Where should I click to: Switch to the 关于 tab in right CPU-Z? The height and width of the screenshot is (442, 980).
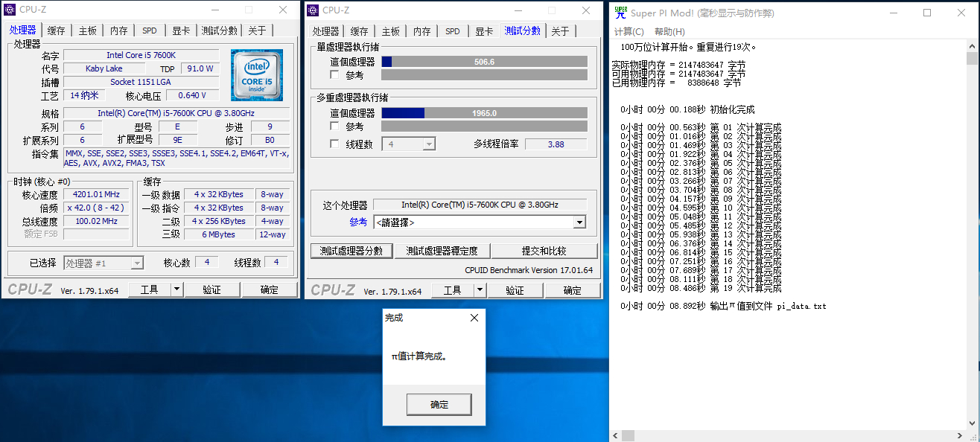pyautogui.click(x=561, y=31)
